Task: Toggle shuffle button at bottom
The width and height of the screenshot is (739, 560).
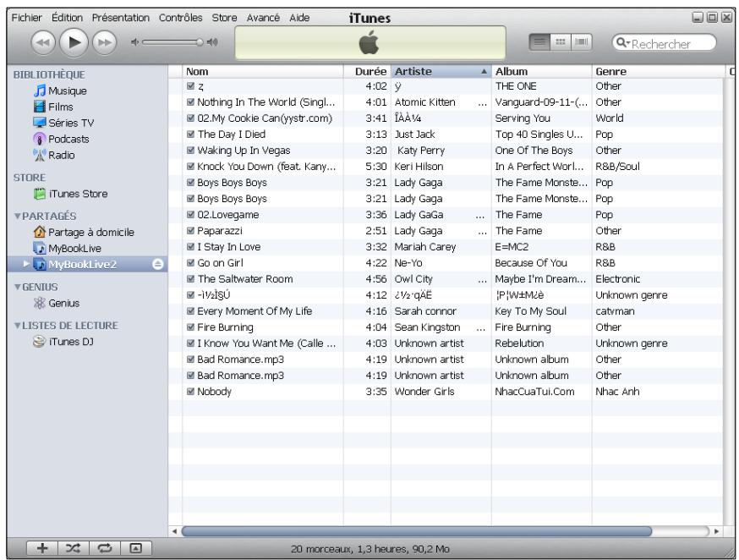Action: [73, 548]
